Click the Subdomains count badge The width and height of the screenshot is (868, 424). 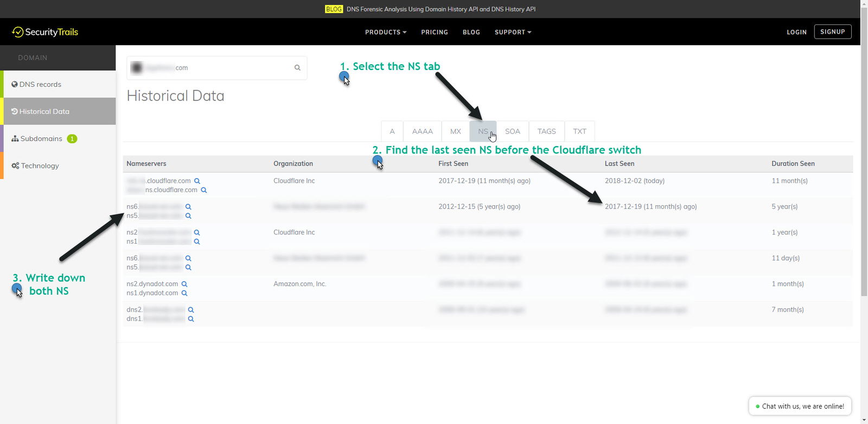[x=72, y=138]
